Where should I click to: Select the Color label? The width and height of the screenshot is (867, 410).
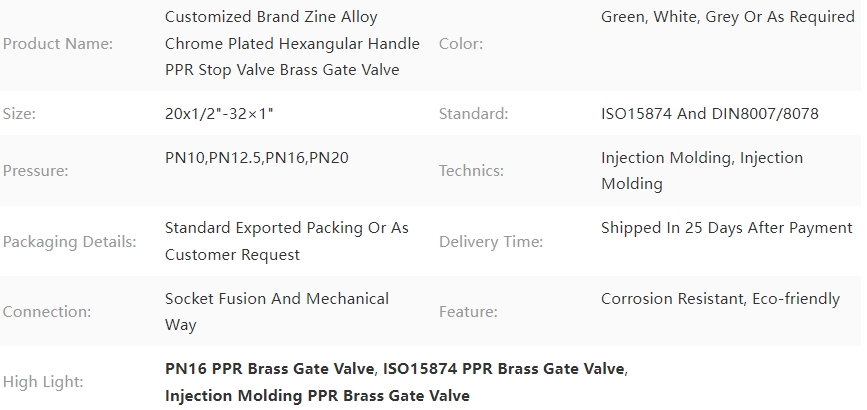pyautogui.click(x=461, y=44)
